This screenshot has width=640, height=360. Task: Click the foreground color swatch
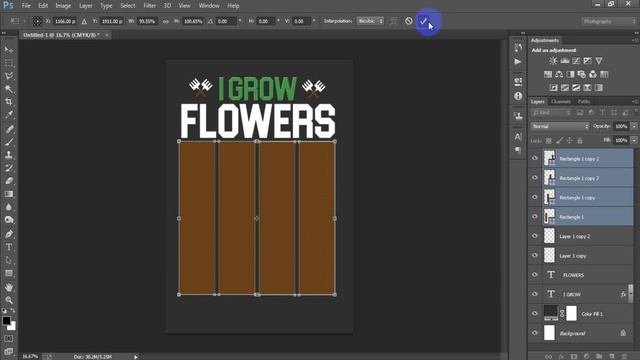point(6,321)
